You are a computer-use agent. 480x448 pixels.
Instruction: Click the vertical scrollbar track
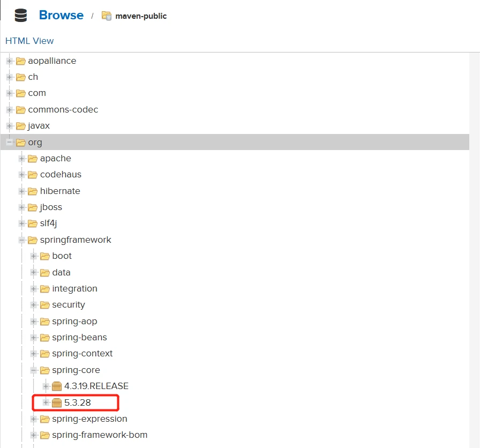[x=475, y=250]
